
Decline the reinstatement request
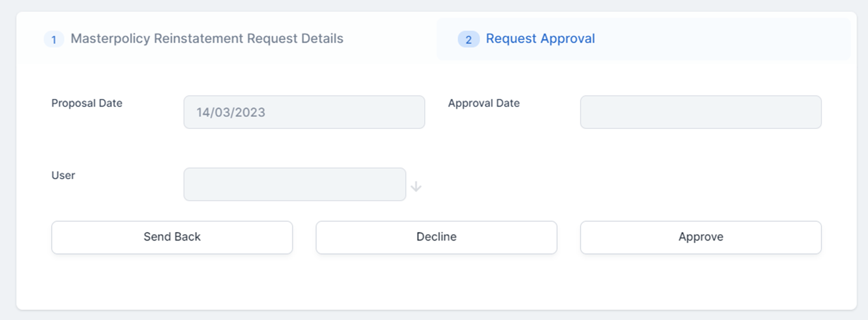(436, 237)
